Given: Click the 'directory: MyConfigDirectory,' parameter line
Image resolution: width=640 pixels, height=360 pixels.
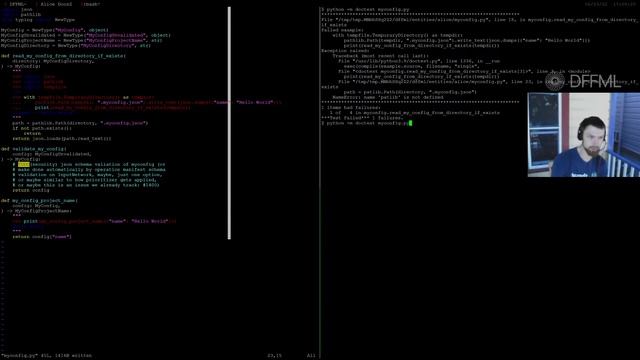Looking at the screenshot, I should (53, 61).
